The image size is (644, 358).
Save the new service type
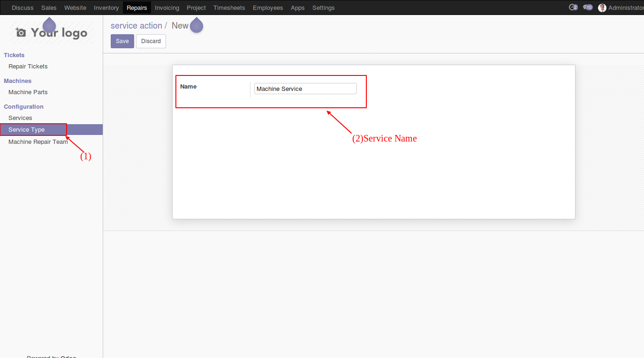(x=122, y=41)
